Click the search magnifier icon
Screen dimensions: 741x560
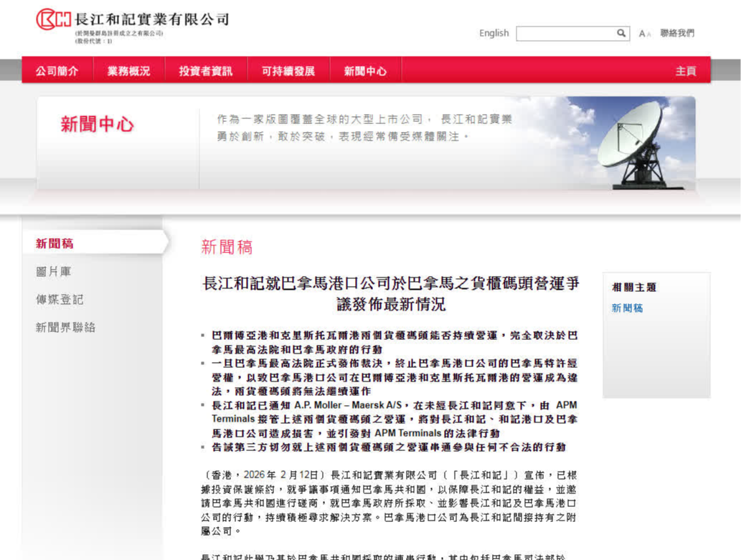(x=621, y=33)
